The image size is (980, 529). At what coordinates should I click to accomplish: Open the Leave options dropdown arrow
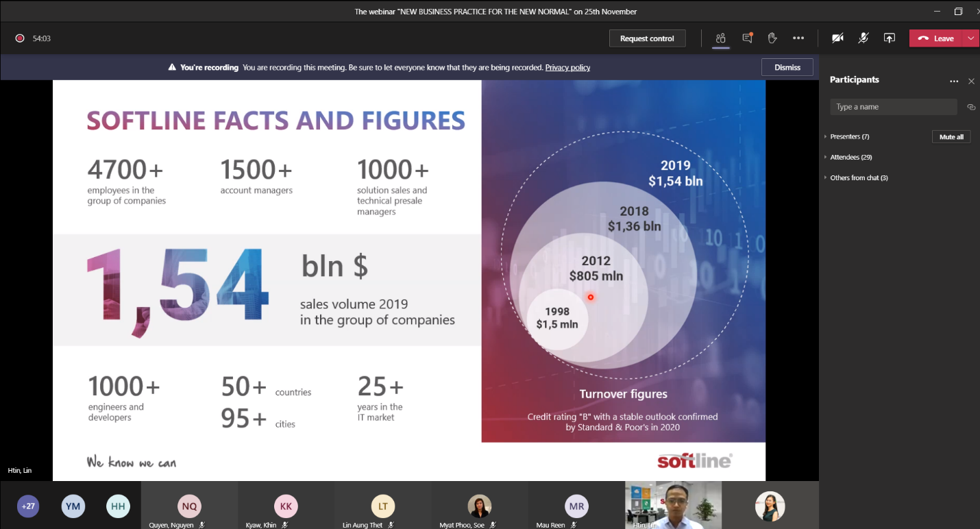971,38
